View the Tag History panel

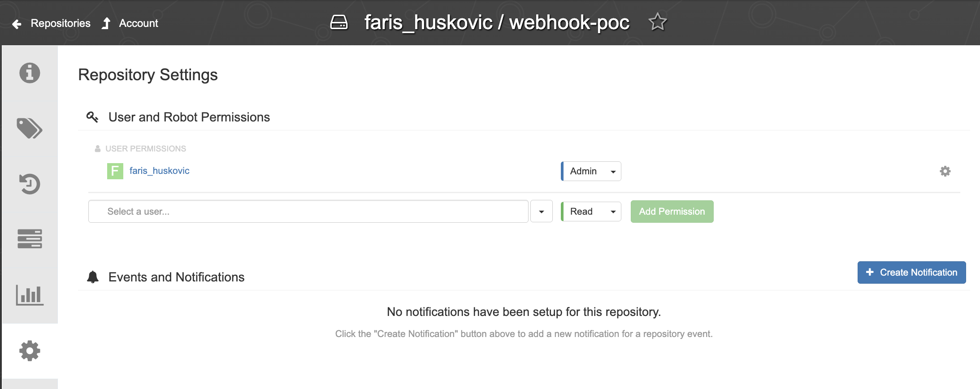[30, 184]
